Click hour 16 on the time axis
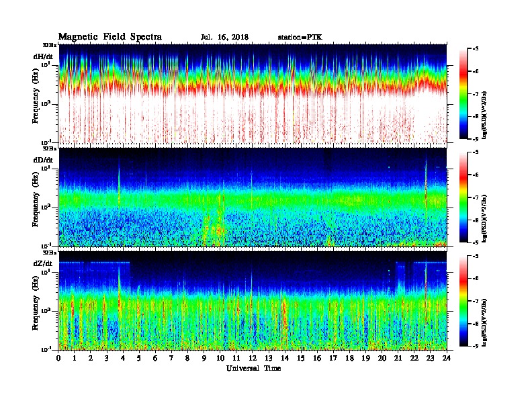Image resolution: width=532 pixels, height=411 pixels. [x=317, y=358]
